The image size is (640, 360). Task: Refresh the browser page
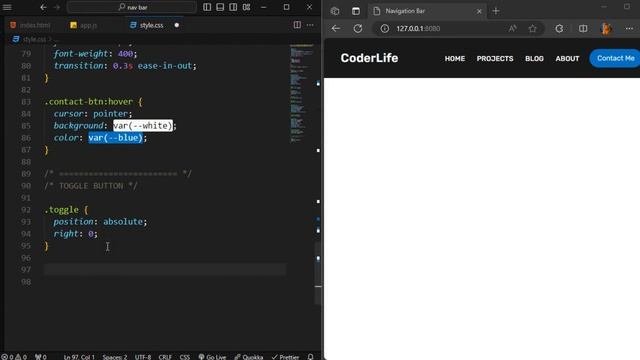pyautogui.click(x=358, y=29)
